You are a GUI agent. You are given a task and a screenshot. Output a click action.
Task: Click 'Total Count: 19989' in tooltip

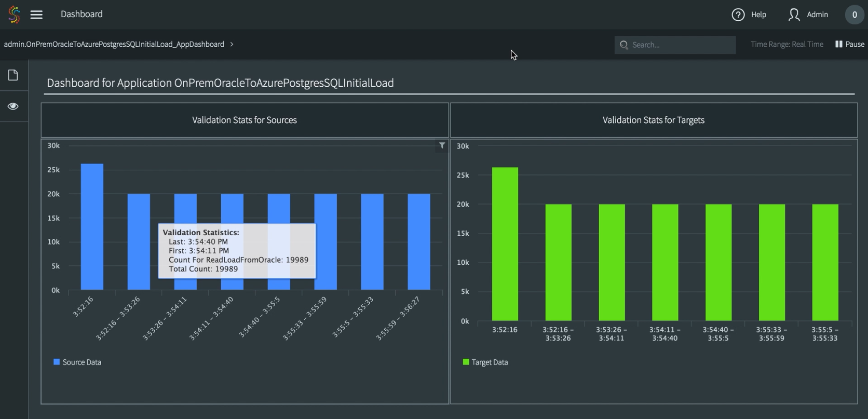(203, 269)
